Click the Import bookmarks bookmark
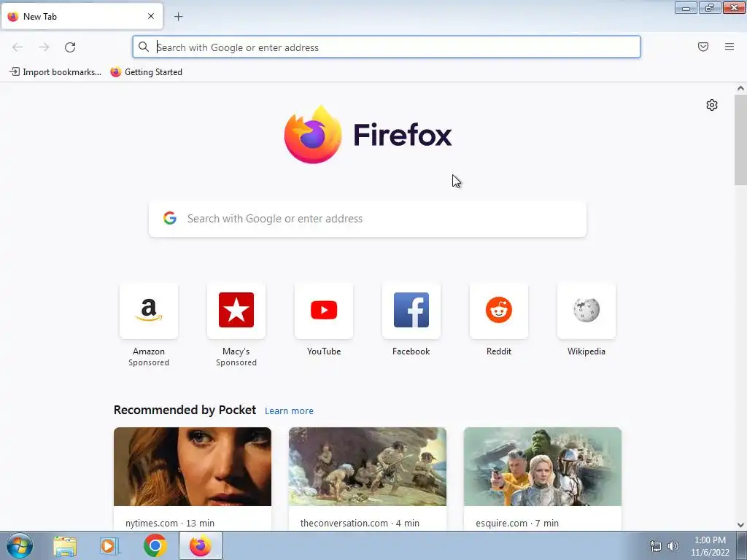Screen dimensions: 747x560 [x=55, y=72]
